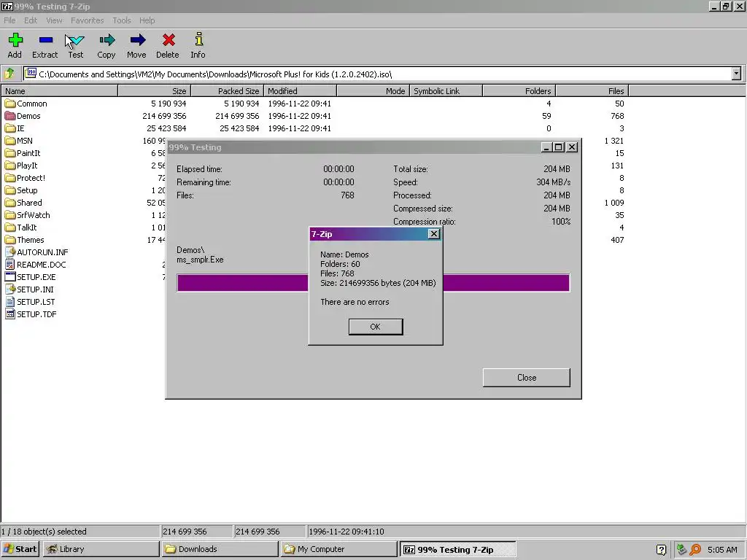The height and width of the screenshot is (560, 747).
Task: Dismiss the 7-Zip result dialog via X
Action: [433, 234]
